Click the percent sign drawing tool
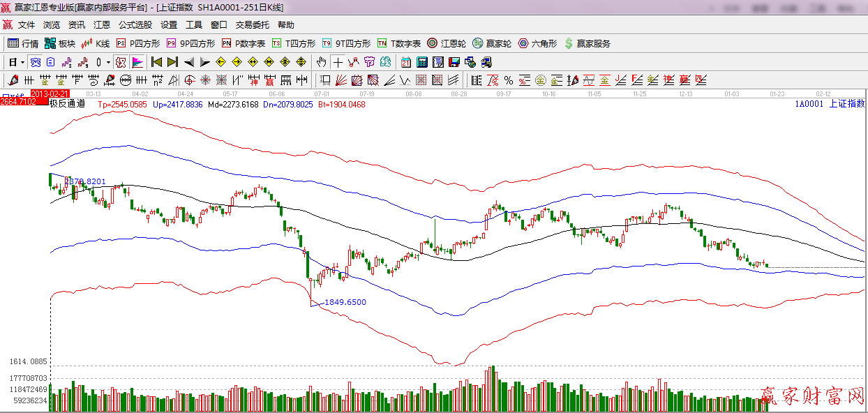Screen dimensions: 868x413 [509, 80]
